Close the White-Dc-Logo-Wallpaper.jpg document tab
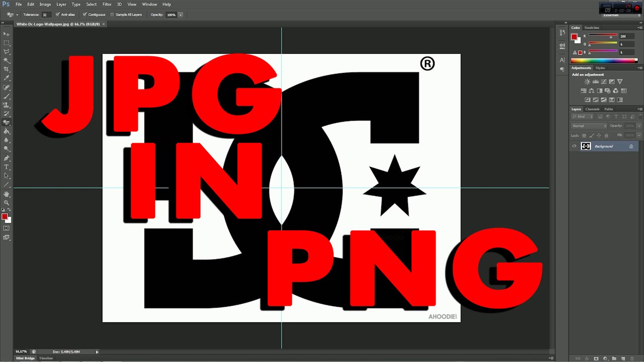Image resolution: width=644 pixels, height=362 pixels. pos(104,24)
